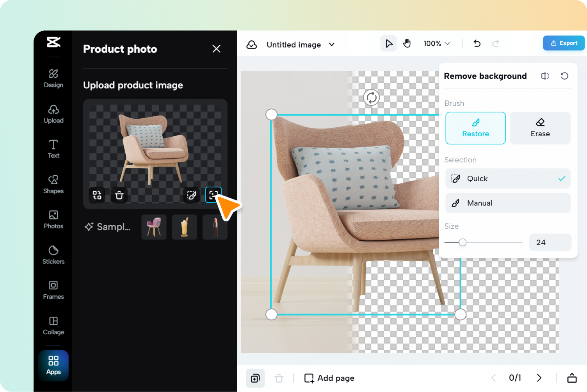Open the Shapes panel in the sidebar
The width and height of the screenshot is (587, 392).
tap(53, 184)
